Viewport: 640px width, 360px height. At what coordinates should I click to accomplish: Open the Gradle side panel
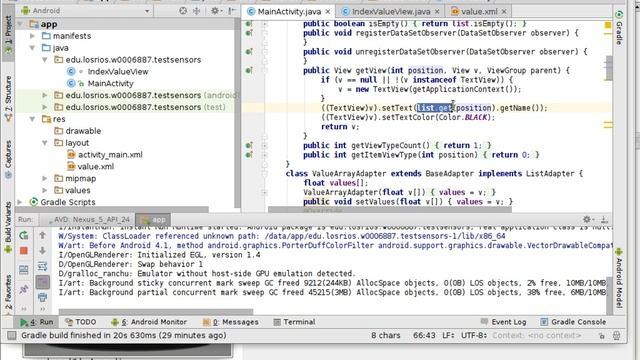tap(619, 28)
